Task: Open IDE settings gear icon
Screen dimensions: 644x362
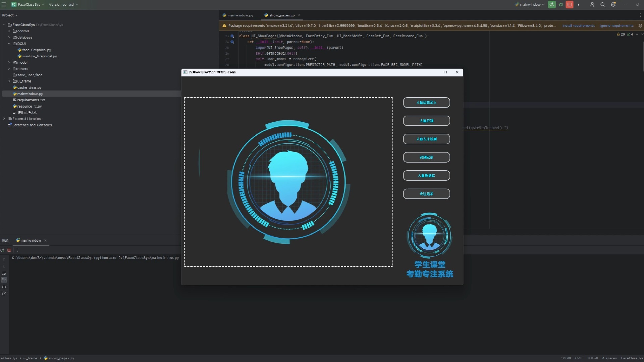Action: (613, 5)
